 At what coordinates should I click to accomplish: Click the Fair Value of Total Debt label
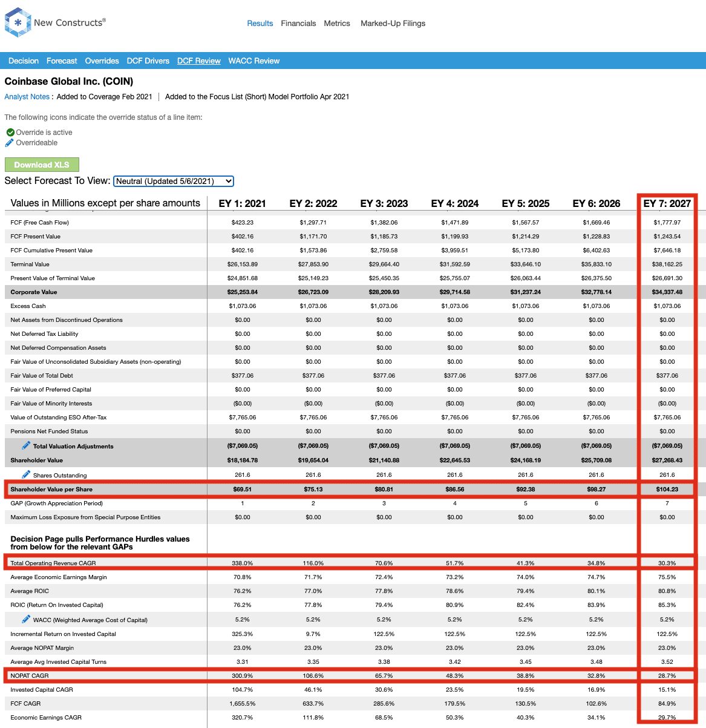click(42, 376)
